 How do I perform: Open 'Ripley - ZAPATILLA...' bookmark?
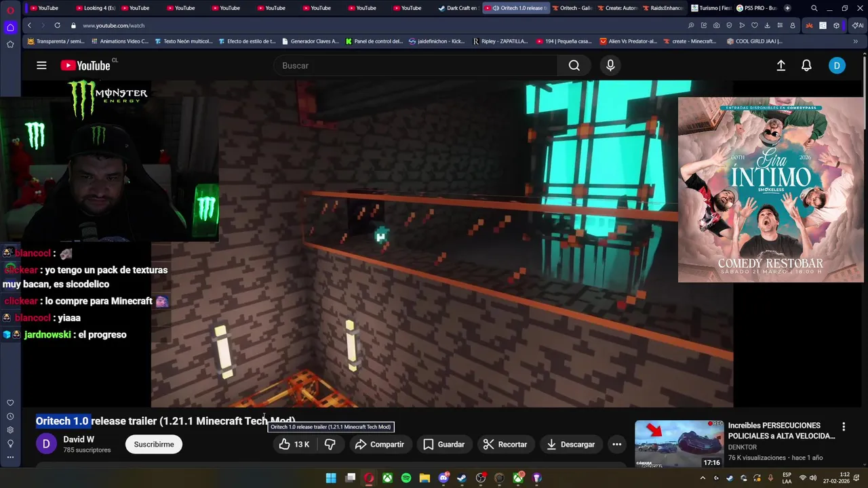(500, 41)
